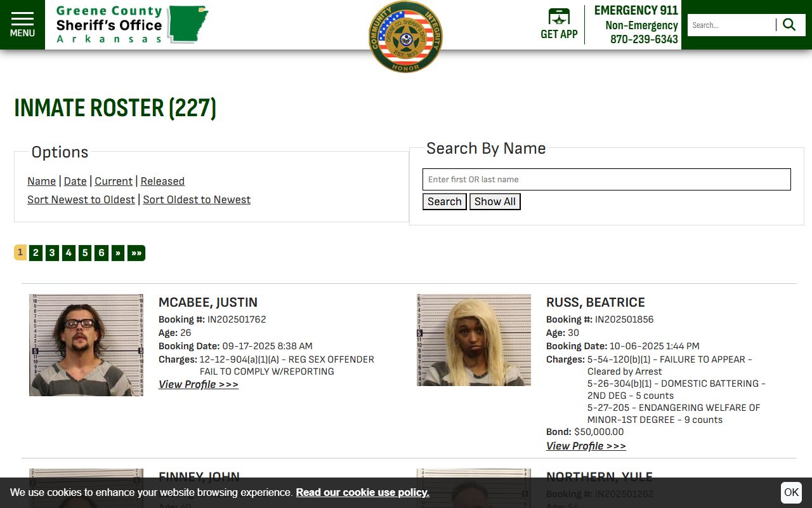The image size is (812, 508).
Task: Filter roster to Released inmates
Action: pyautogui.click(x=162, y=181)
